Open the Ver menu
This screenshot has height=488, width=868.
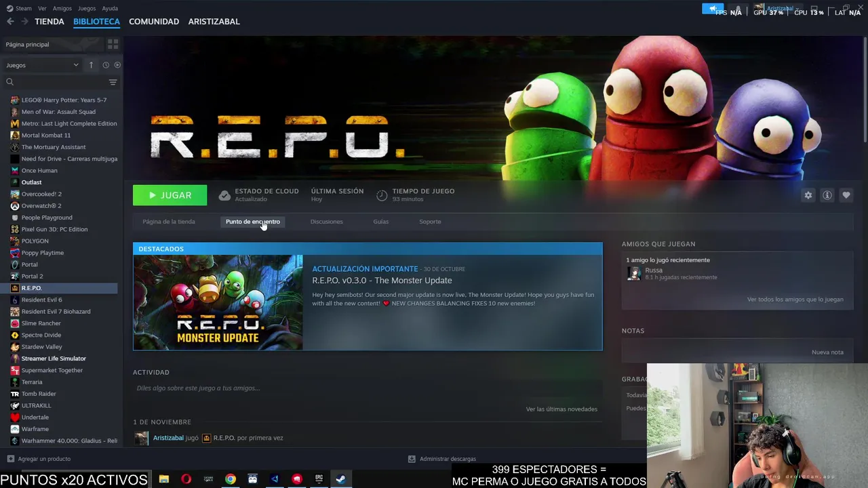tap(42, 9)
